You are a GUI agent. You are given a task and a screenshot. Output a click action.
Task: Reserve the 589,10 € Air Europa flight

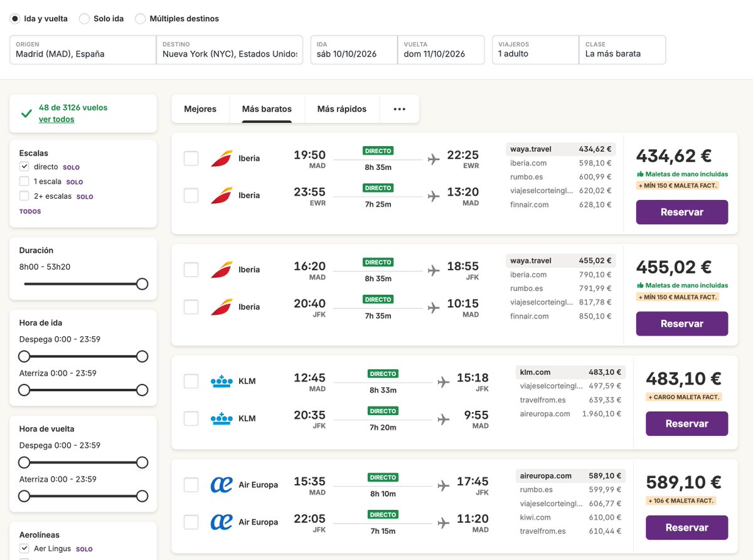point(687,527)
